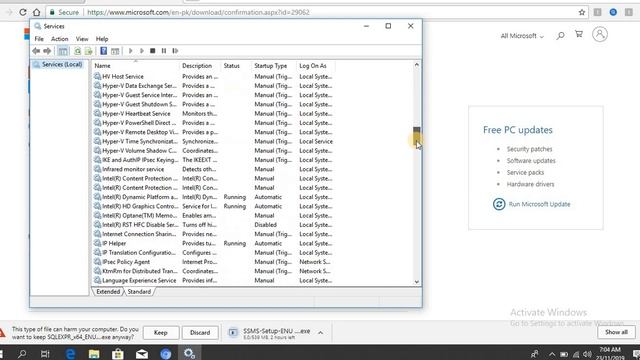Open the Action menu in Services

click(x=60, y=39)
